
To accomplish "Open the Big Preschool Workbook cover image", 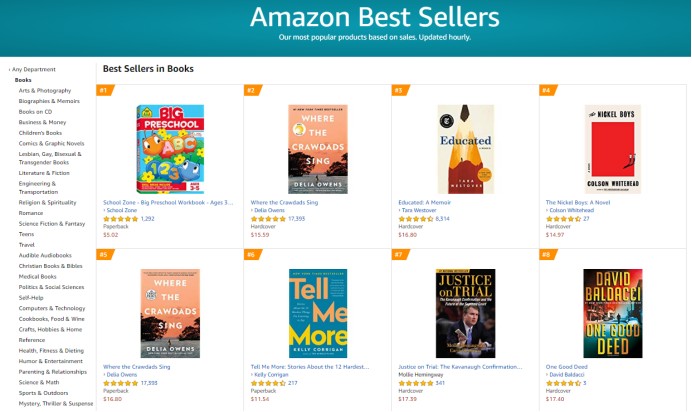I will 170,149.
